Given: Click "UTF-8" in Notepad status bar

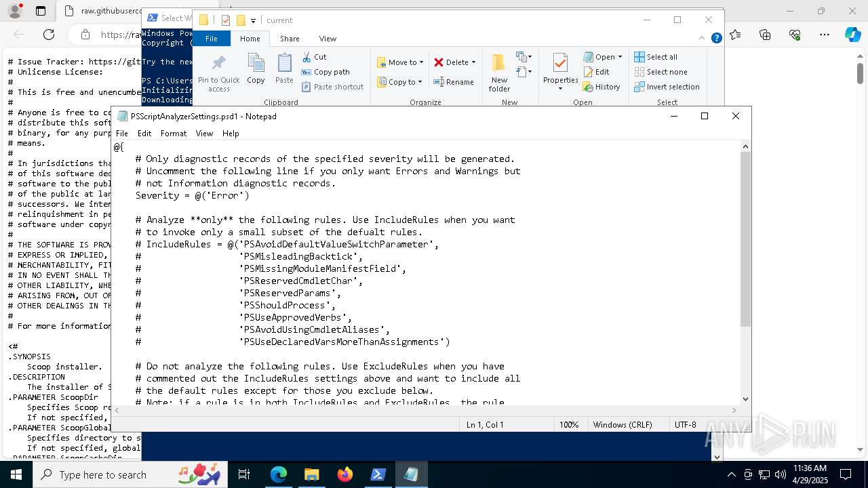Looking at the screenshot, I should [x=685, y=425].
